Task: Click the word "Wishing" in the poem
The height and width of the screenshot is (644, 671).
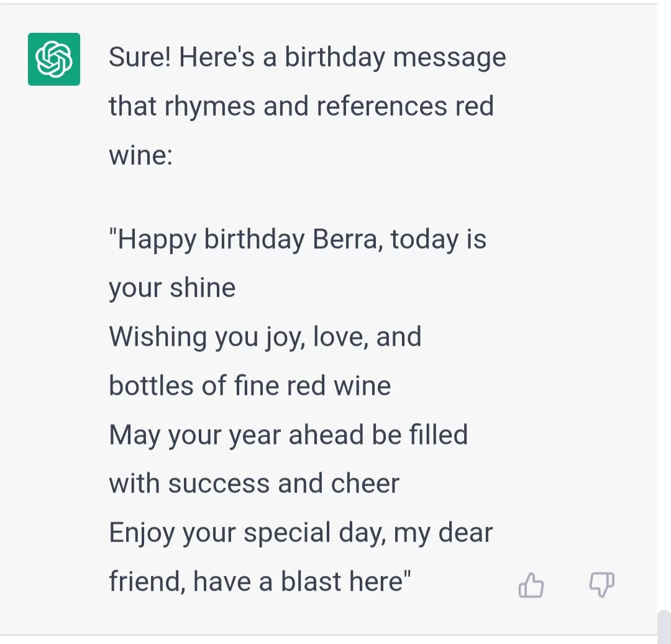Action: pos(158,337)
